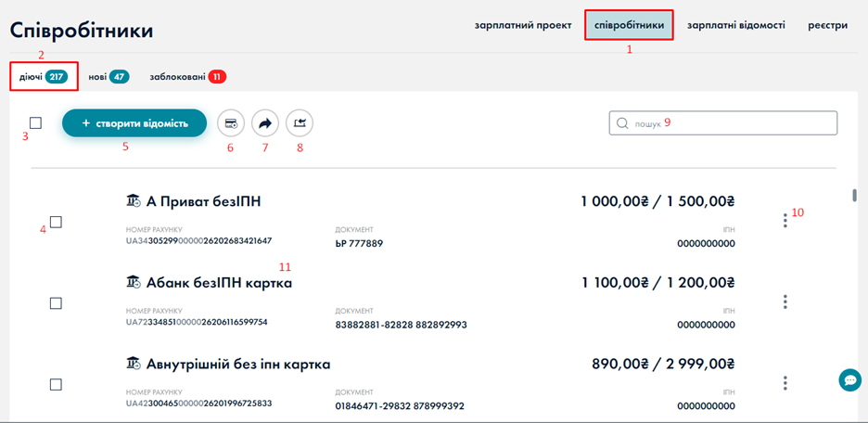Click the export icon button in toolbar

[300, 122]
